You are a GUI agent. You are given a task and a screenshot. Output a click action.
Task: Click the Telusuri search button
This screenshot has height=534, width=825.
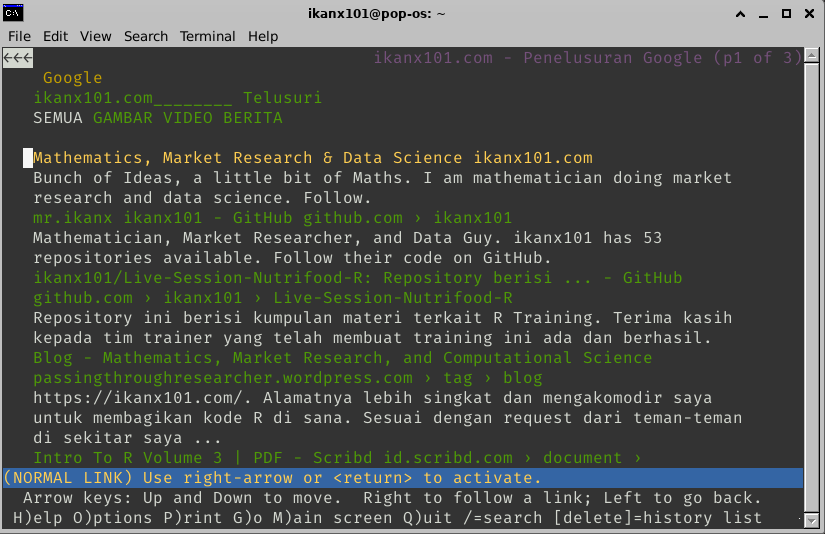(283, 98)
